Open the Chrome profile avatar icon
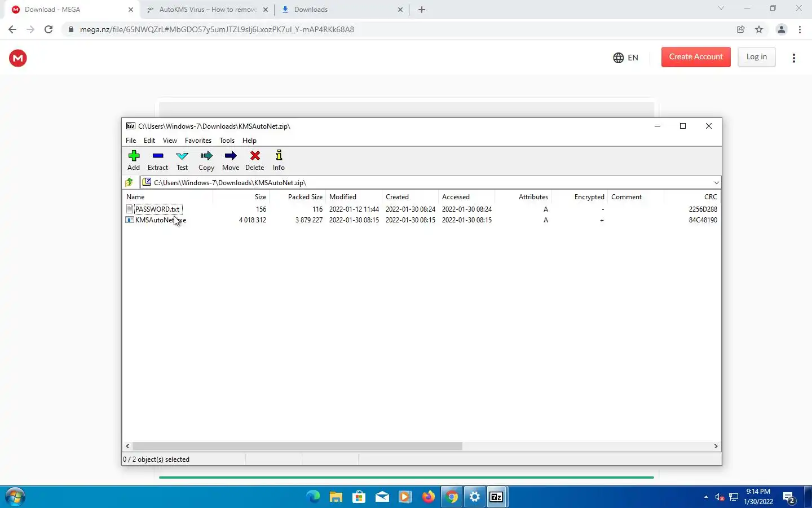The width and height of the screenshot is (812, 508). [782, 29]
